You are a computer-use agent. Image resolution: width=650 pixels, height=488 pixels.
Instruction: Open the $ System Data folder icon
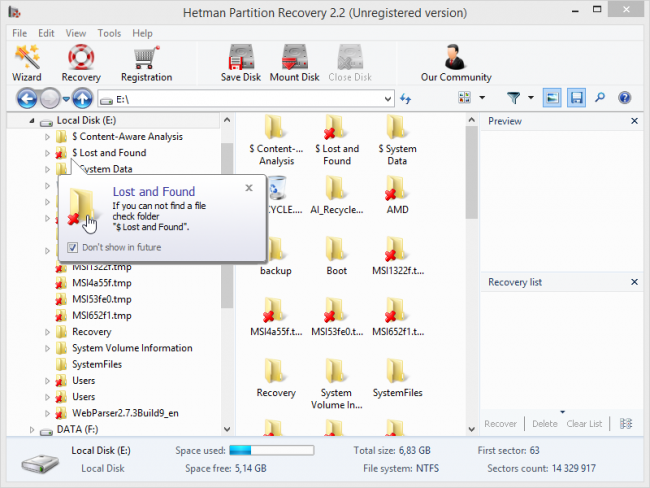coord(396,127)
